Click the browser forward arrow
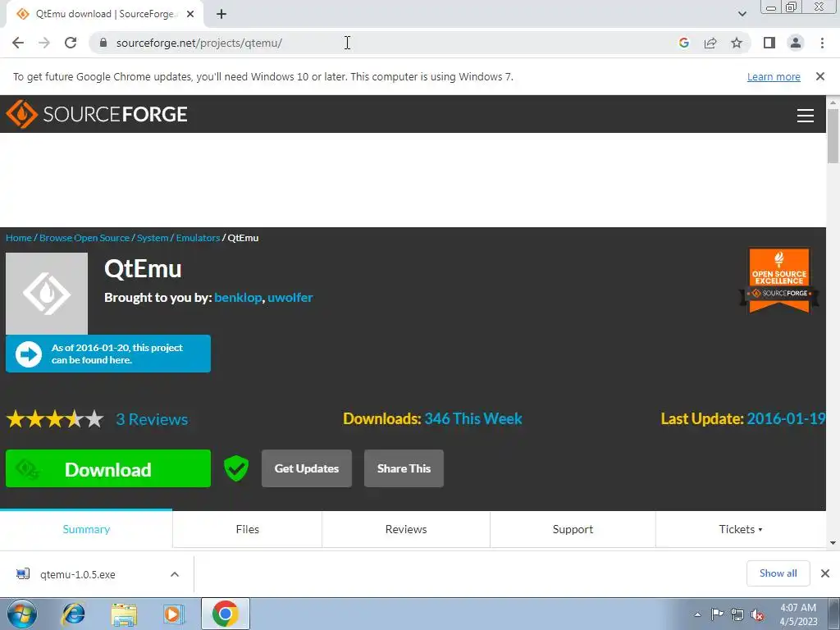Screen dimensions: 840x630 [44, 43]
